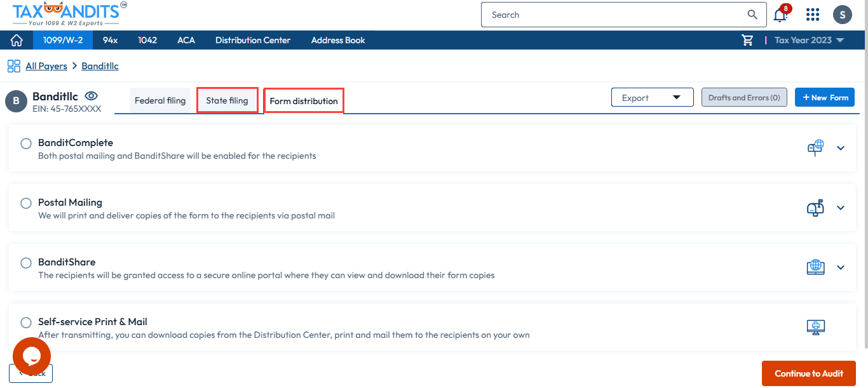Switch to the Form distribution tab
This screenshot has width=868, height=388.
click(x=304, y=101)
